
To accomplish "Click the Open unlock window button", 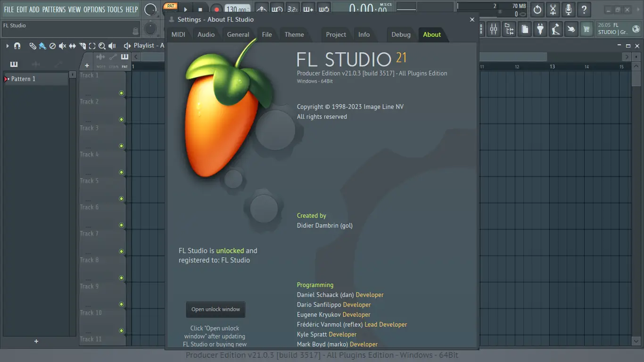I will [215, 310].
